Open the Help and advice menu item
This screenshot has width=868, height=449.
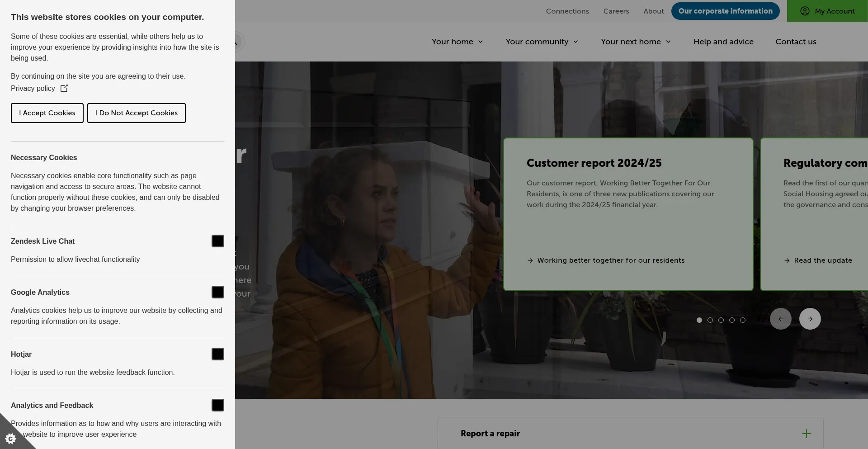click(723, 42)
